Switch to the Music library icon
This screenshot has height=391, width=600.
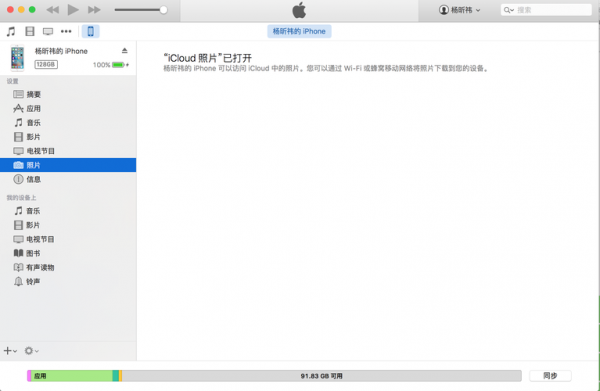point(11,31)
